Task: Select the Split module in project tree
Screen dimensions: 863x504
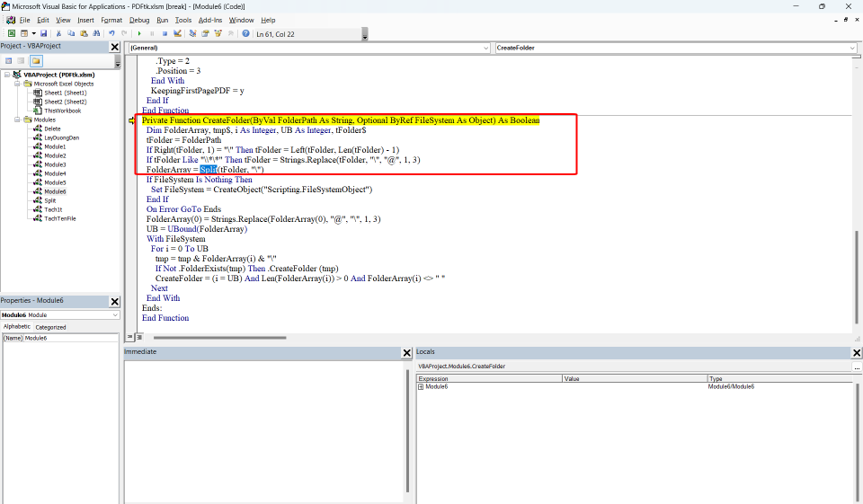Action: click(50, 200)
